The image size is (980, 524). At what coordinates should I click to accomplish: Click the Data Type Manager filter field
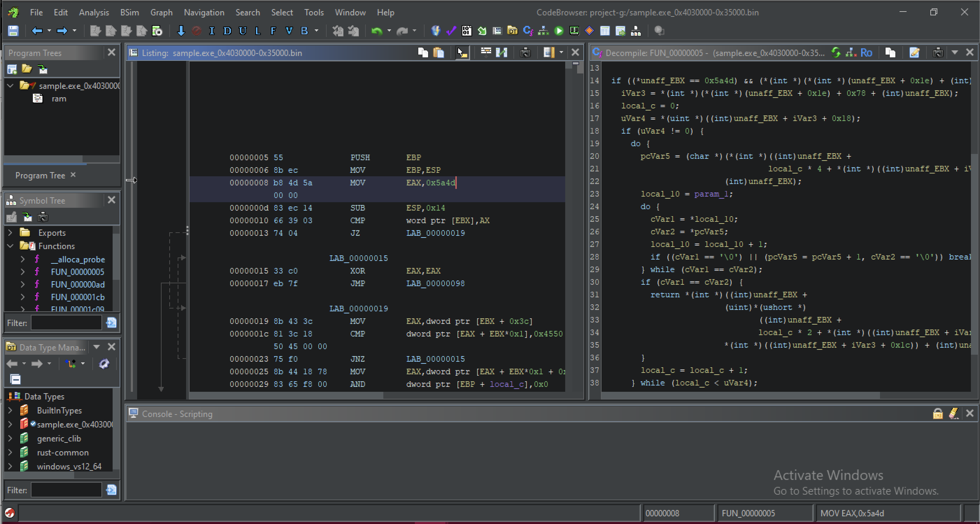click(66, 490)
